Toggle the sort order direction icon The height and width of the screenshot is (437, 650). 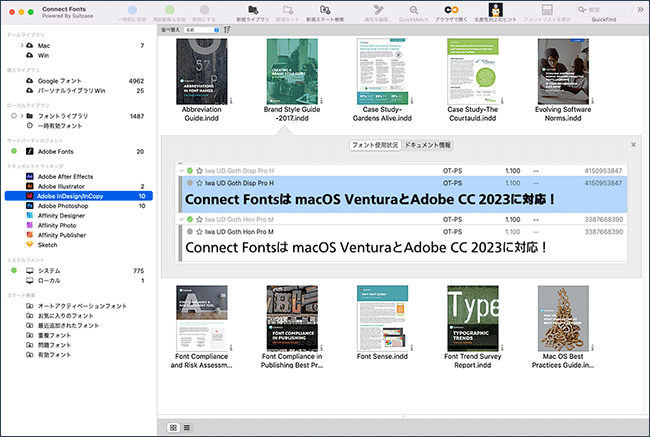point(227,30)
